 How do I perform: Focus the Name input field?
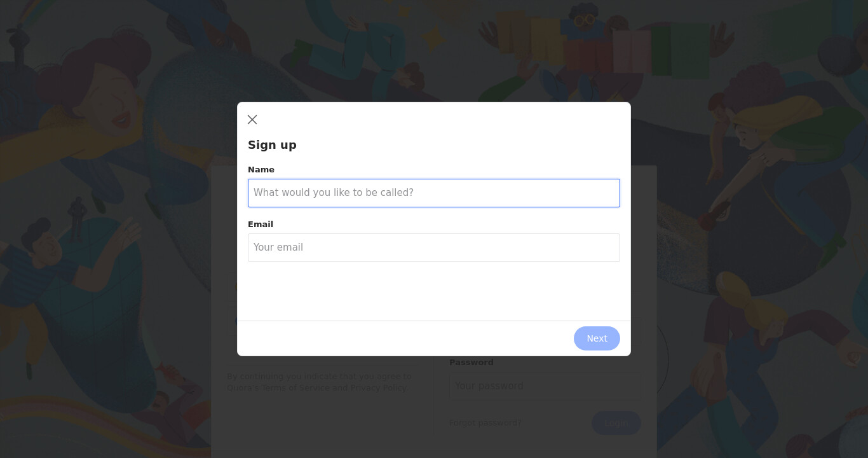click(434, 193)
